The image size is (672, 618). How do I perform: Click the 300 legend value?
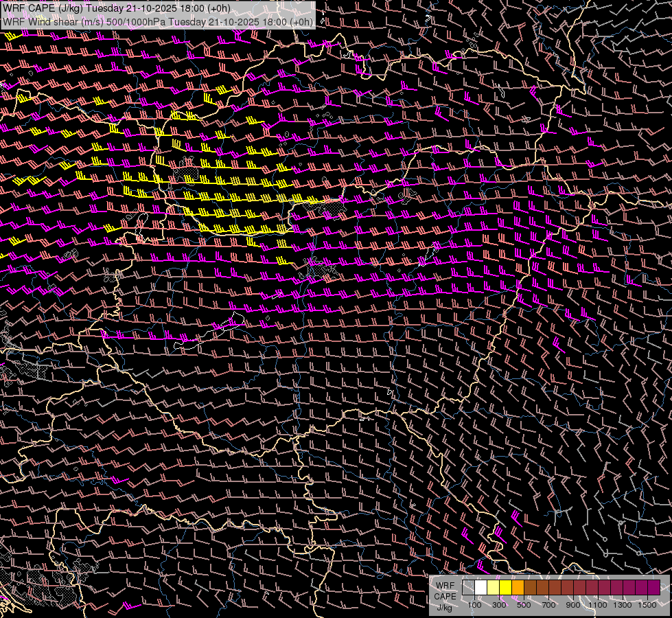pos(499,605)
